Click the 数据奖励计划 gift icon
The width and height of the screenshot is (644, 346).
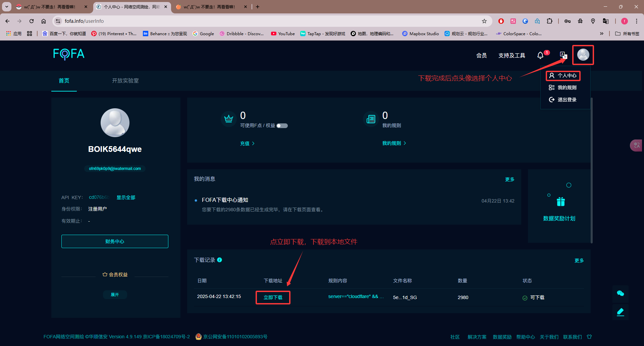tap(560, 202)
